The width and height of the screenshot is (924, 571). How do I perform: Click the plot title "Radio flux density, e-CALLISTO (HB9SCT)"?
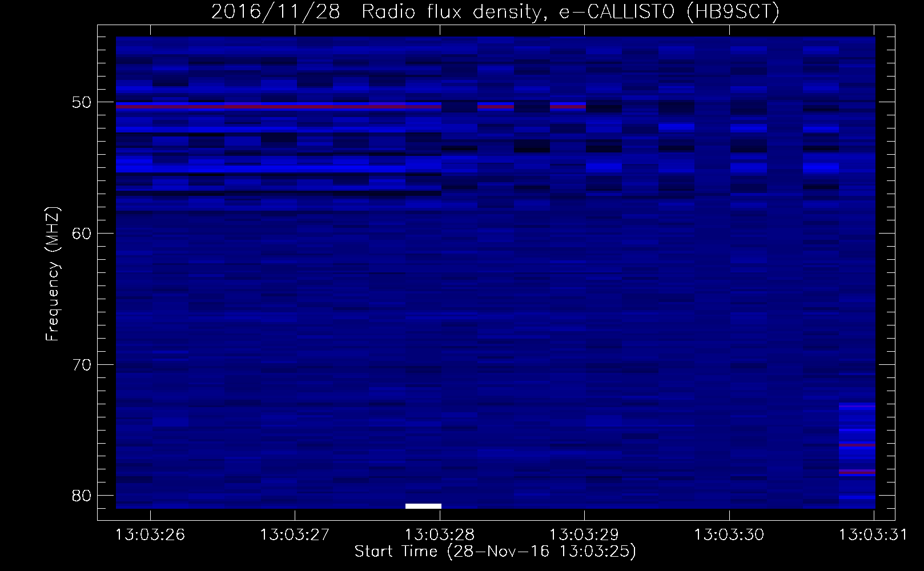[571, 12]
